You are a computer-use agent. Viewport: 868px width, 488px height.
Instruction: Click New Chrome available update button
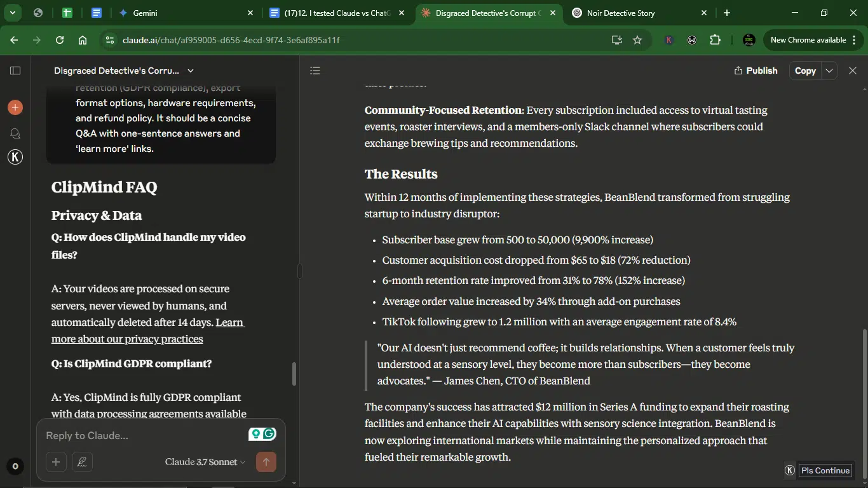point(814,40)
